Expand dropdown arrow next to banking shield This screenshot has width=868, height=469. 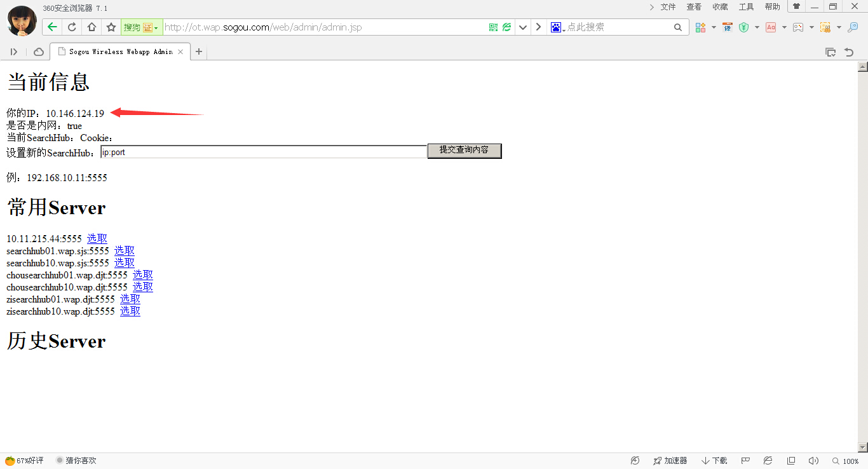pos(757,27)
